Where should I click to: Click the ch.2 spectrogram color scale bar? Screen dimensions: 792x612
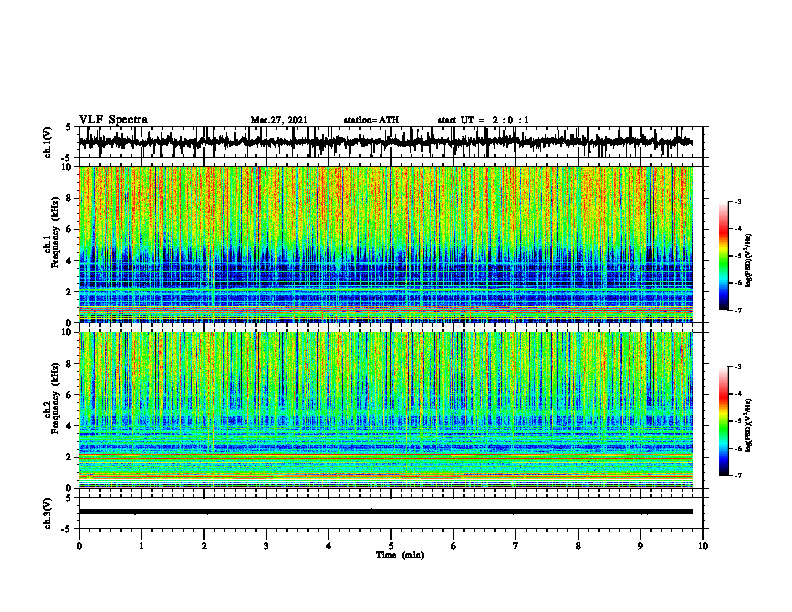724,421
